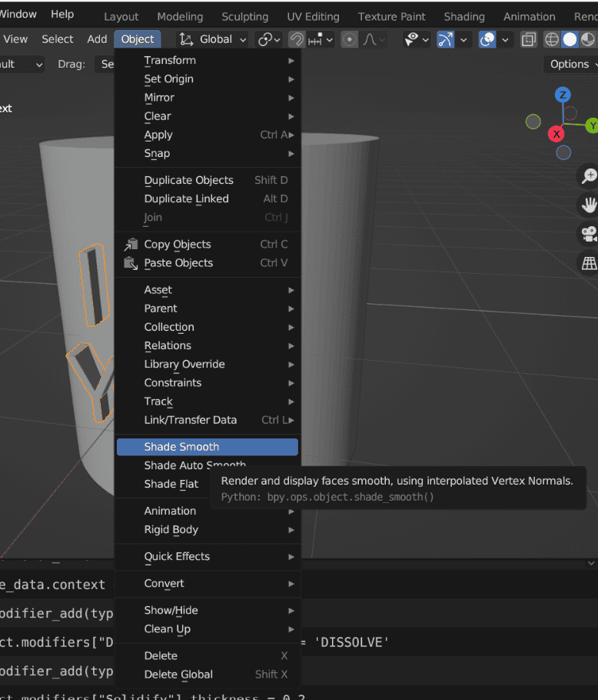This screenshot has width=598, height=700.
Task: Open Global transform orientation dropdown
Action: (x=213, y=40)
